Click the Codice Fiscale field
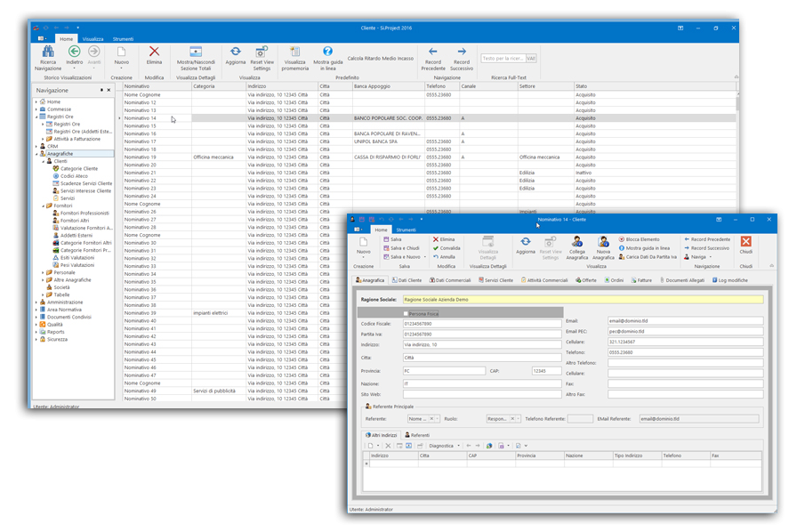The image size is (805, 532). [482, 324]
